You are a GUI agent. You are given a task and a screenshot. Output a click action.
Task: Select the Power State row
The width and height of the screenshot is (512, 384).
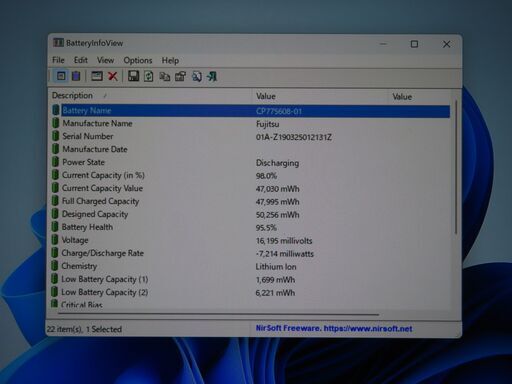[x=251, y=162]
